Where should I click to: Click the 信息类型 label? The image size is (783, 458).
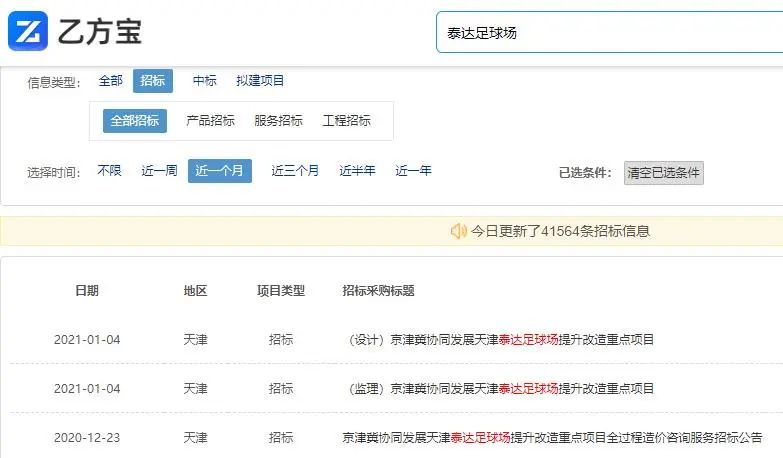coord(54,82)
